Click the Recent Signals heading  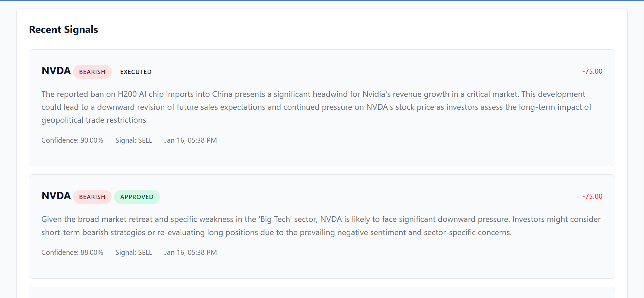(x=63, y=30)
